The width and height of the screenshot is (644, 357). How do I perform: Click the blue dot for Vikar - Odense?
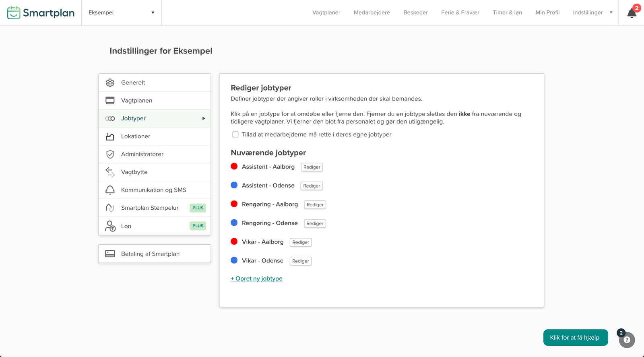coord(234,260)
